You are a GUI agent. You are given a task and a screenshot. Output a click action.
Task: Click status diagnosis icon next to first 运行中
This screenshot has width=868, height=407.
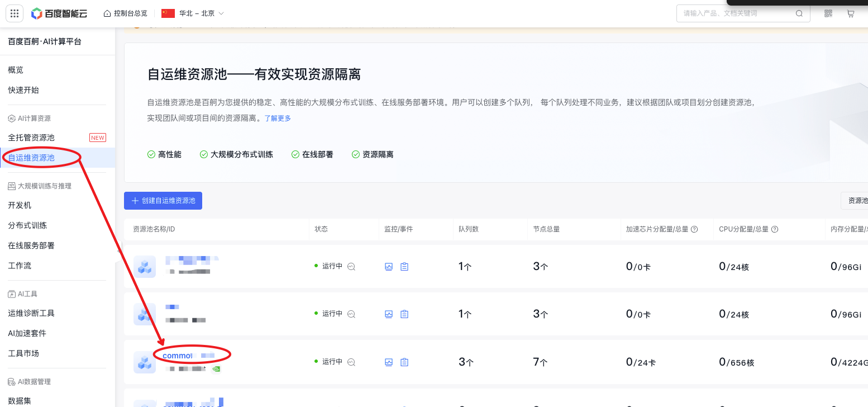pyautogui.click(x=351, y=267)
